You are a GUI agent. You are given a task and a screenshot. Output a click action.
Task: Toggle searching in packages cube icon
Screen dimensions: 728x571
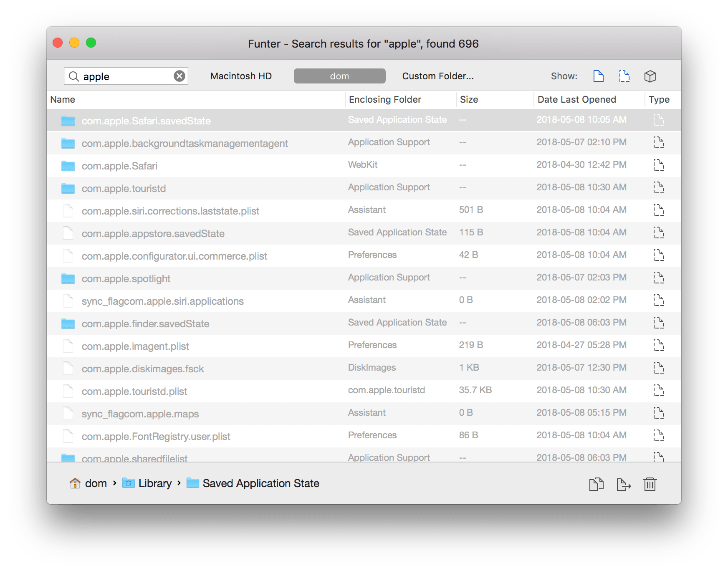tap(650, 76)
